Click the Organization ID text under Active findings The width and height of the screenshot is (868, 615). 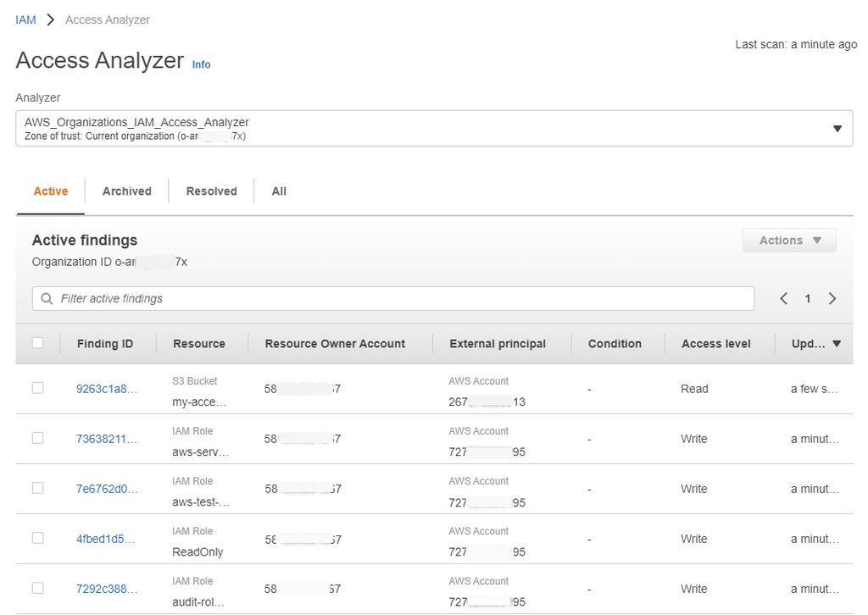tap(109, 262)
